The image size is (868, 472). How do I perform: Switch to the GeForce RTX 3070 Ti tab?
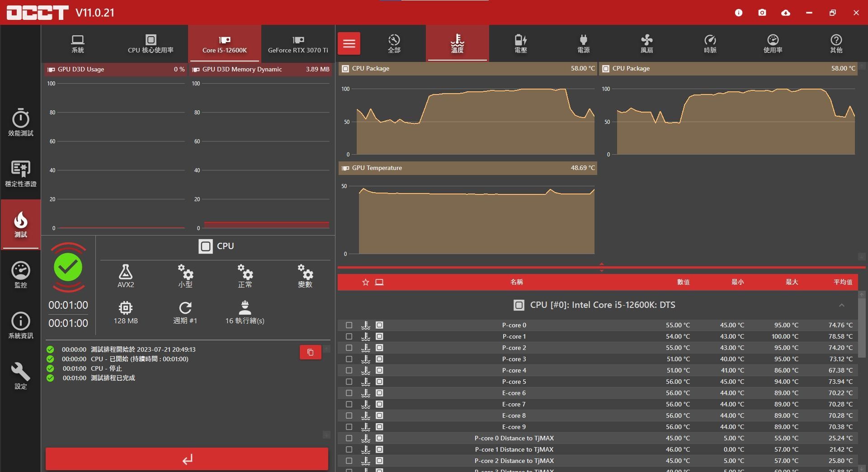[x=298, y=44]
